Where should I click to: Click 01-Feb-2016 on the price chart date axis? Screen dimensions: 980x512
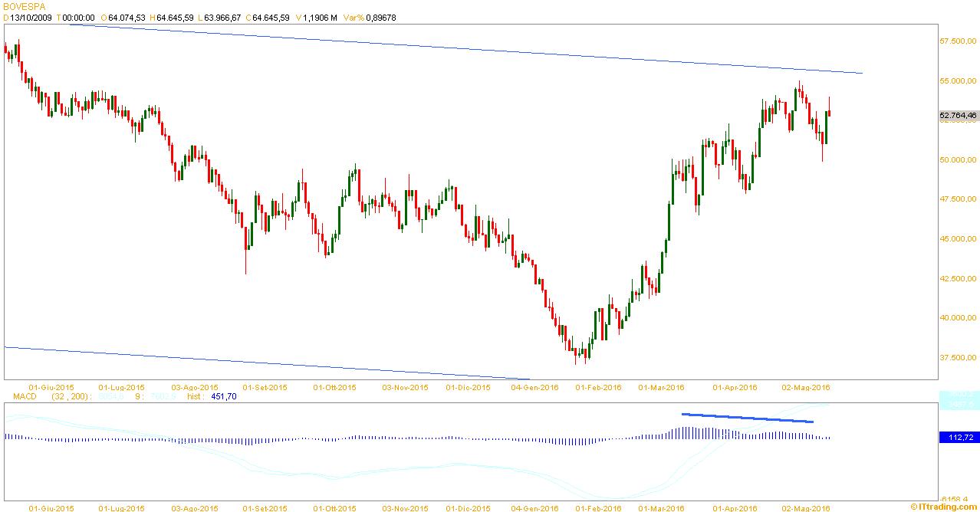click(598, 387)
